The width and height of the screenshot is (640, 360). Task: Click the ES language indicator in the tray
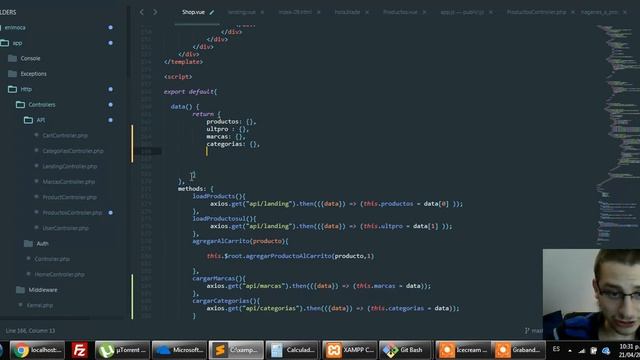(556, 349)
